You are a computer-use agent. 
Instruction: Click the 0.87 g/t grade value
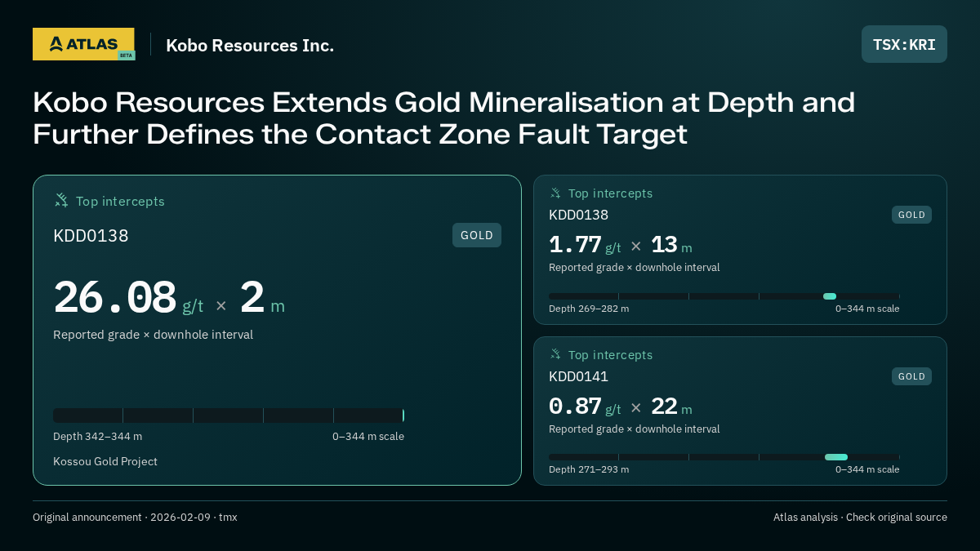(585, 407)
